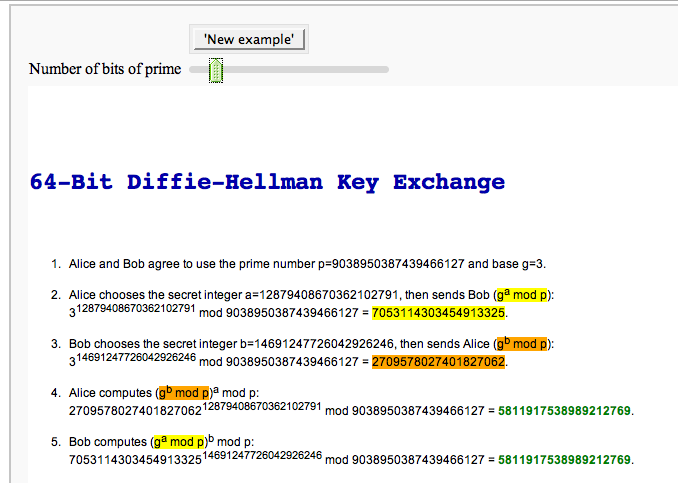This screenshot has width=678, height=483.
Task: Click the 'New example' button
Action: pyautogui.click(x=249, y=39)
